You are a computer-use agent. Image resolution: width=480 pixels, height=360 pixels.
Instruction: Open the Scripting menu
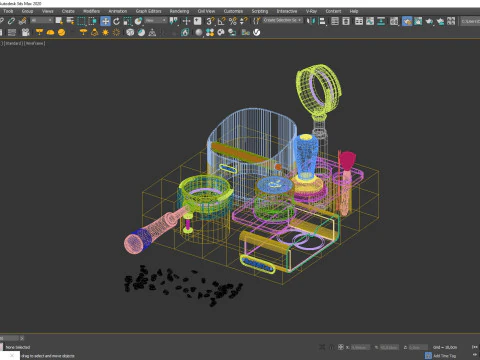260,11
